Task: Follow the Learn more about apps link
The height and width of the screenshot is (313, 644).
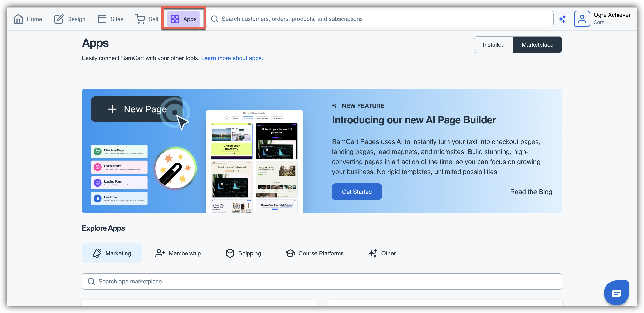Action: [232, 58]
